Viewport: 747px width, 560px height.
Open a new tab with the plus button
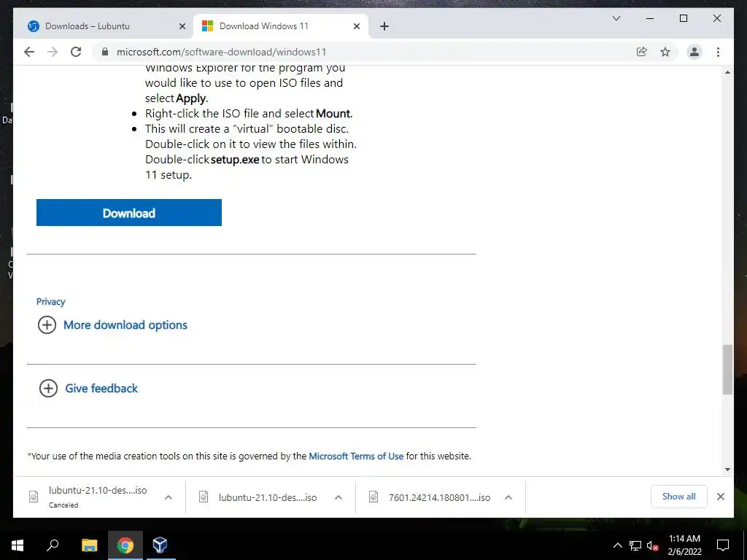pyautogui.click(x=384, y=26)
